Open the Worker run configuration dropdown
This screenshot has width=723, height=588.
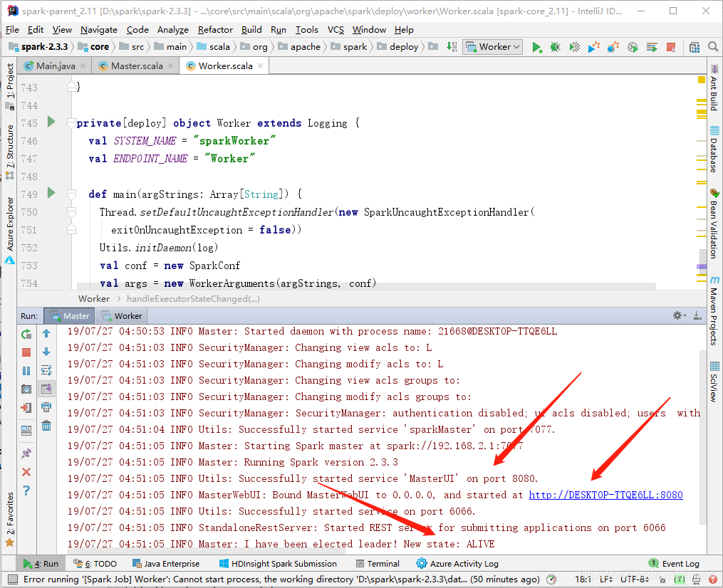pyautogui.click(x=493, y=47)
